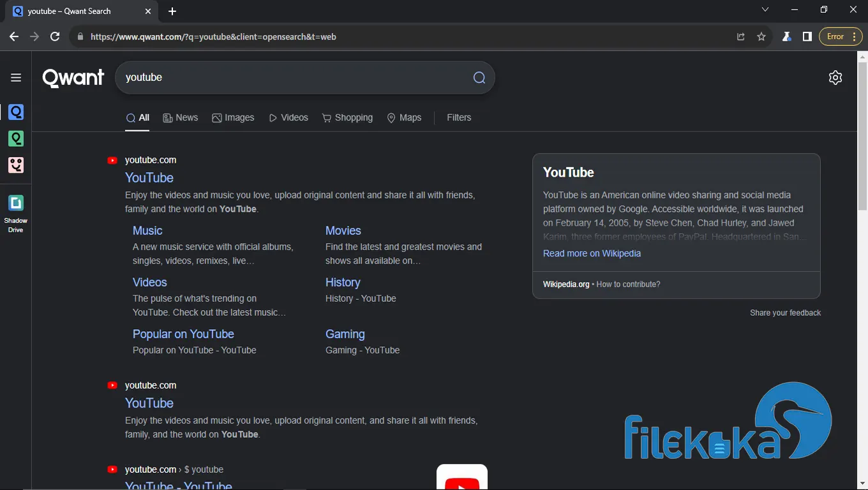Open the flask extension icon
868x490 pixels.
tap(787, 37)
